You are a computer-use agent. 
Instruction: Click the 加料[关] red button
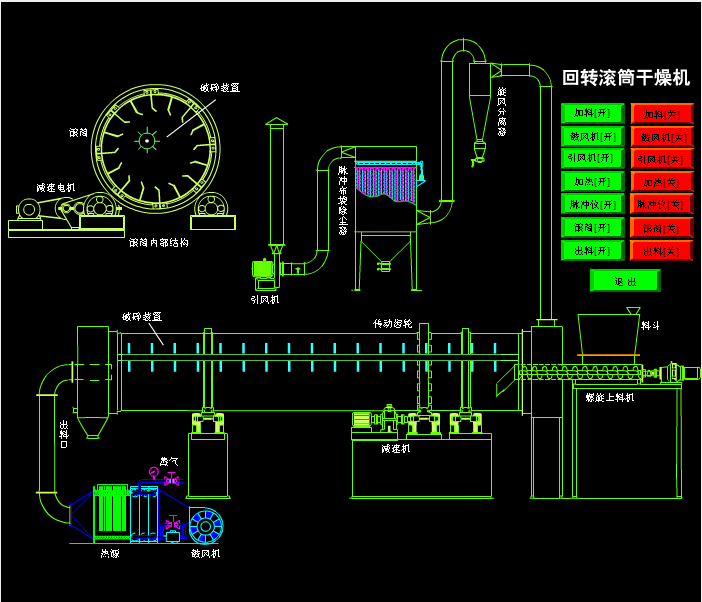click(662, 114)
